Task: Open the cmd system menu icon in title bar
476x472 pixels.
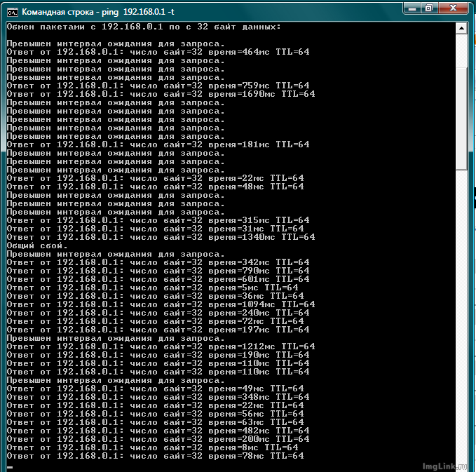Action: tap(13, 12)
